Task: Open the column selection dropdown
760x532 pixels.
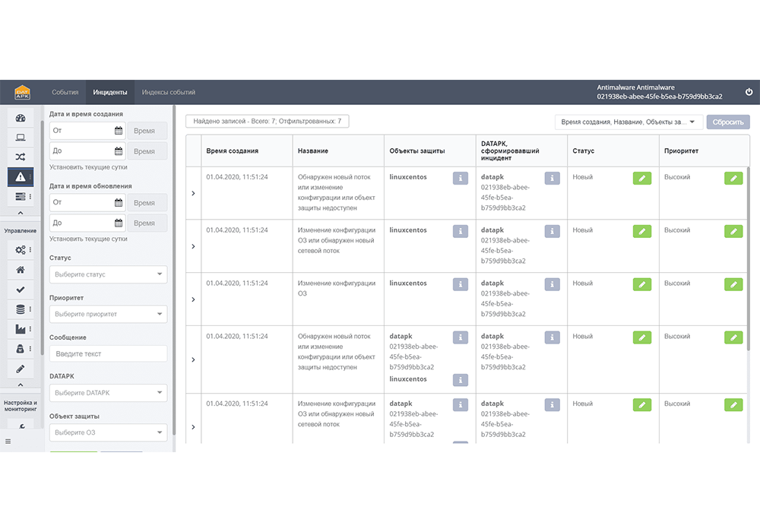Action: point(628,122)
